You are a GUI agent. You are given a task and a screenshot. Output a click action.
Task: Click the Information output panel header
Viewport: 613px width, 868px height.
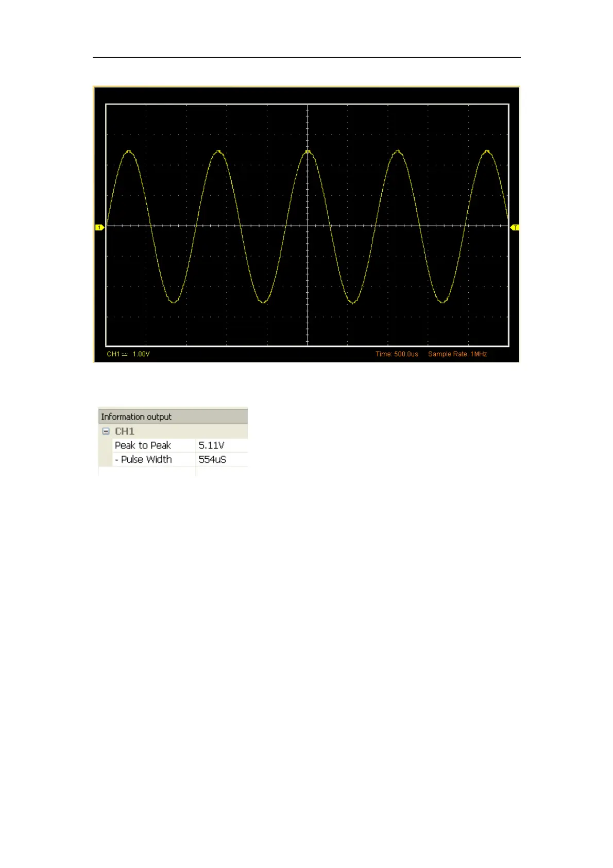[173, 416]
